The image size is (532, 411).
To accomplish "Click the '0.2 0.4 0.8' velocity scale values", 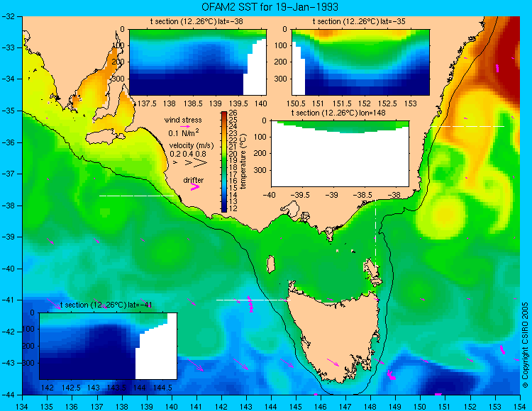I will (188, 154).
